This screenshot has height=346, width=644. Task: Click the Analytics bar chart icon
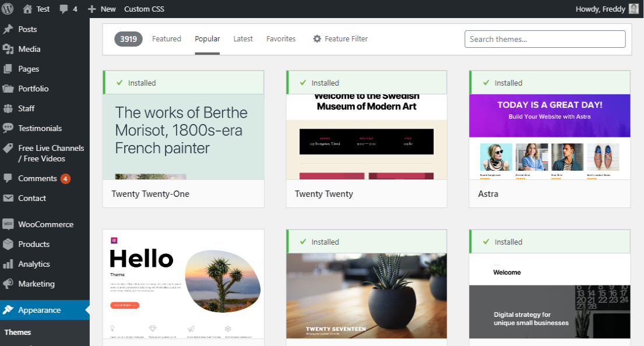pyautogui.click(x=8, y=264)
